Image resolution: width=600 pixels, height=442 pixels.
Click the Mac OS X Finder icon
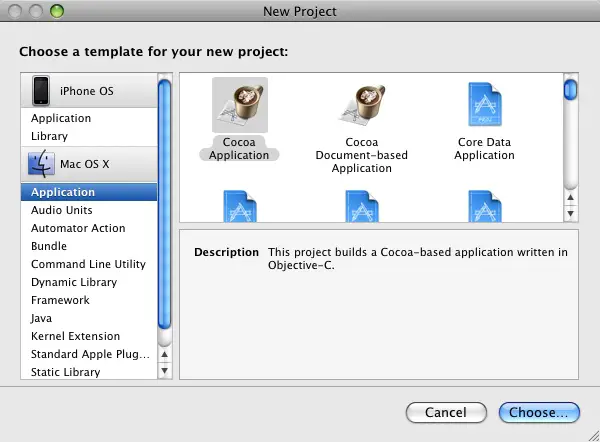(41, 163)
